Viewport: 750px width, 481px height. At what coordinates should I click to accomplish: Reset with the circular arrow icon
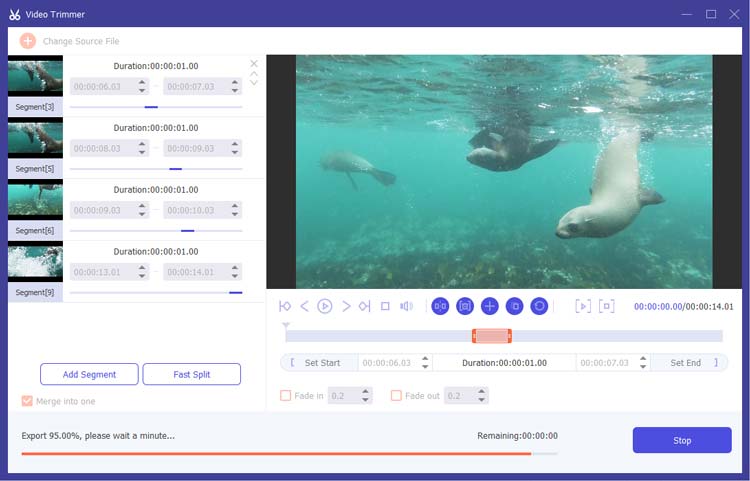[540, 306]
